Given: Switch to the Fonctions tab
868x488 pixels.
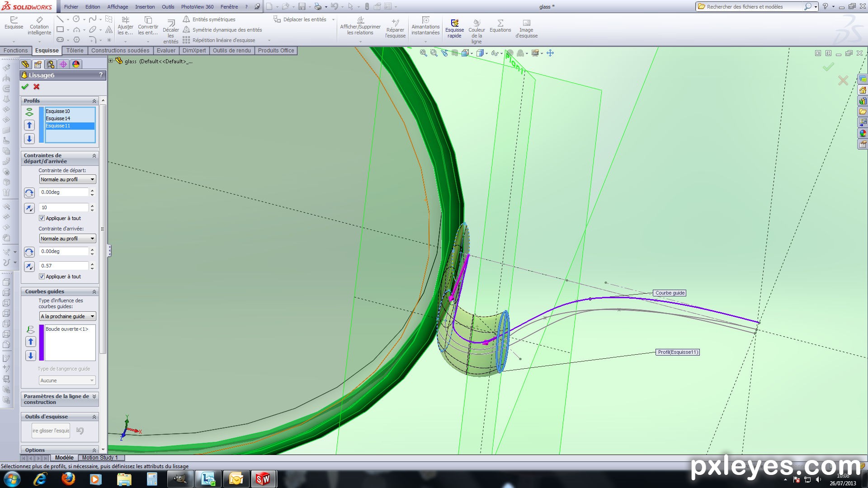Looking at the screenshot, I should click(x=16, y=51).
